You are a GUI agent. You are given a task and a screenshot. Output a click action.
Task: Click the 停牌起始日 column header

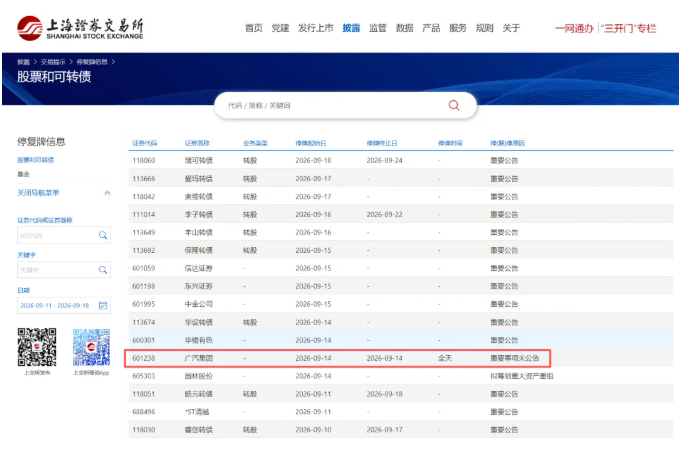tap(311, 143)
